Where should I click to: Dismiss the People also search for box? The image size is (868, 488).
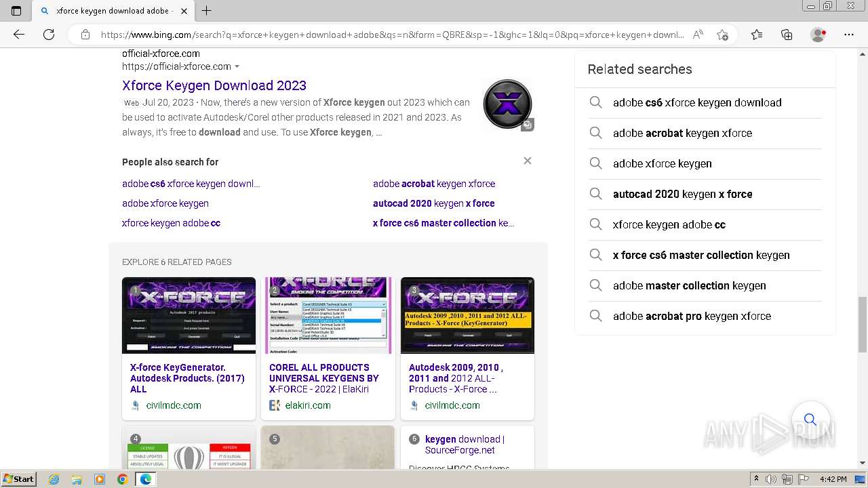528,161
